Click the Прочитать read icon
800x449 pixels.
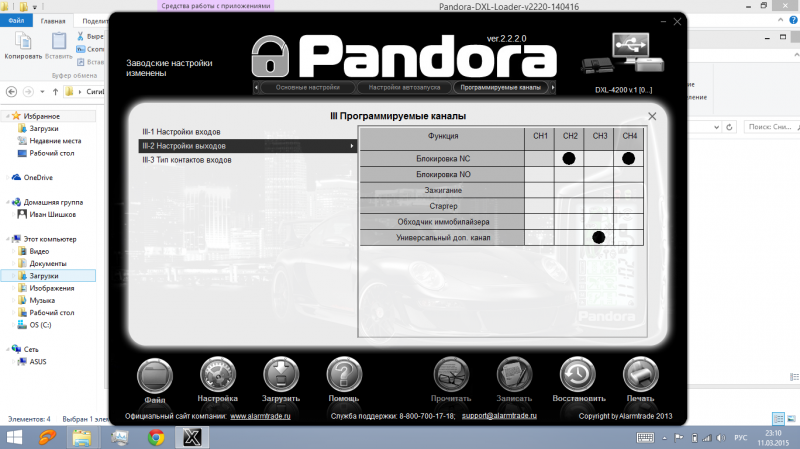(x=451, y=376)
